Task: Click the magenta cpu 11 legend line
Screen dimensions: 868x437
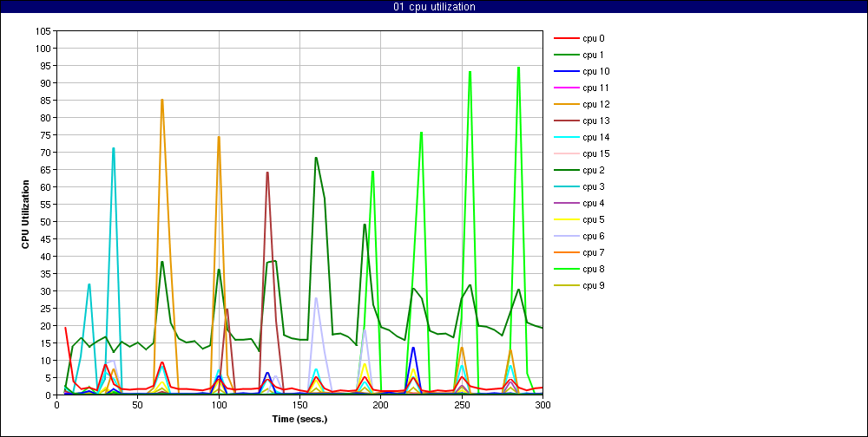Action: (x=566, y=88)
